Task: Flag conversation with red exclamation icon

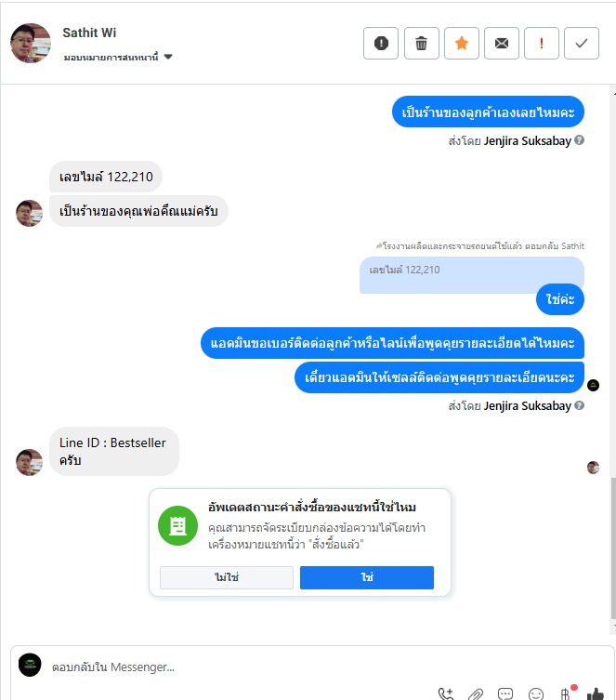Action: pyautogui.click(x=541, y=44)
